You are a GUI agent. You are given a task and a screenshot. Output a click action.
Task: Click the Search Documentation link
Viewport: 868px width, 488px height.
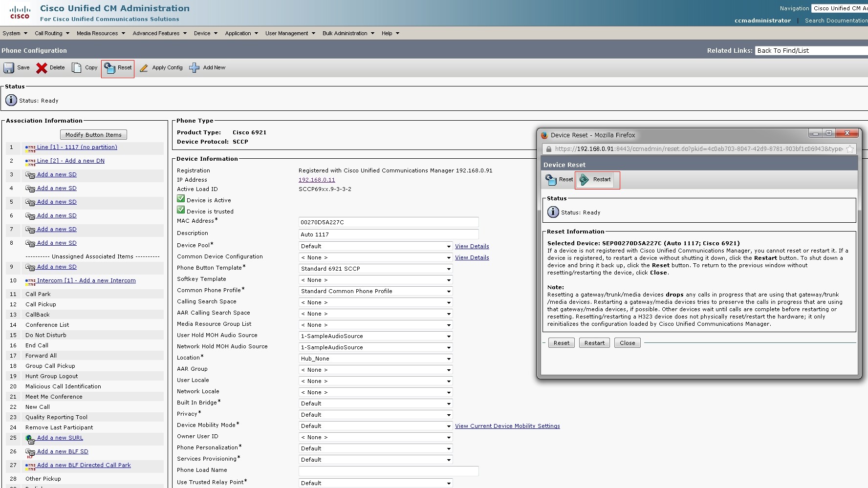[x=836, y=21]
